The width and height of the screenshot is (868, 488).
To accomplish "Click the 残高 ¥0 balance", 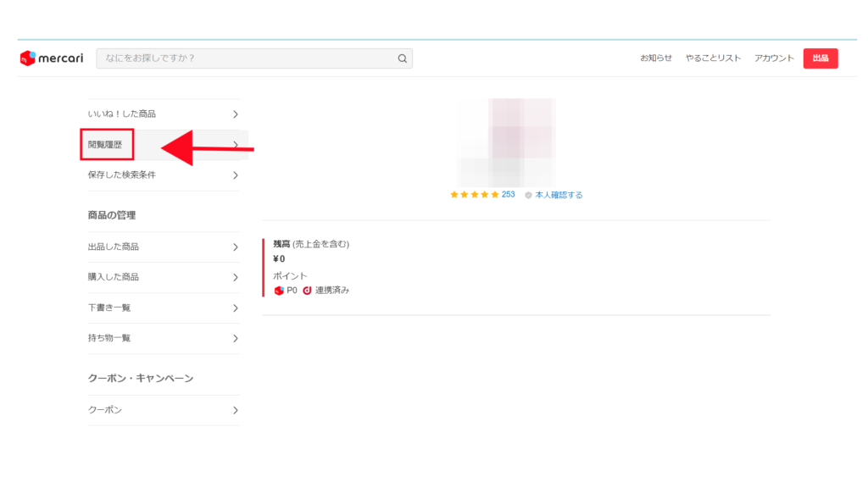I will (279, 259).
